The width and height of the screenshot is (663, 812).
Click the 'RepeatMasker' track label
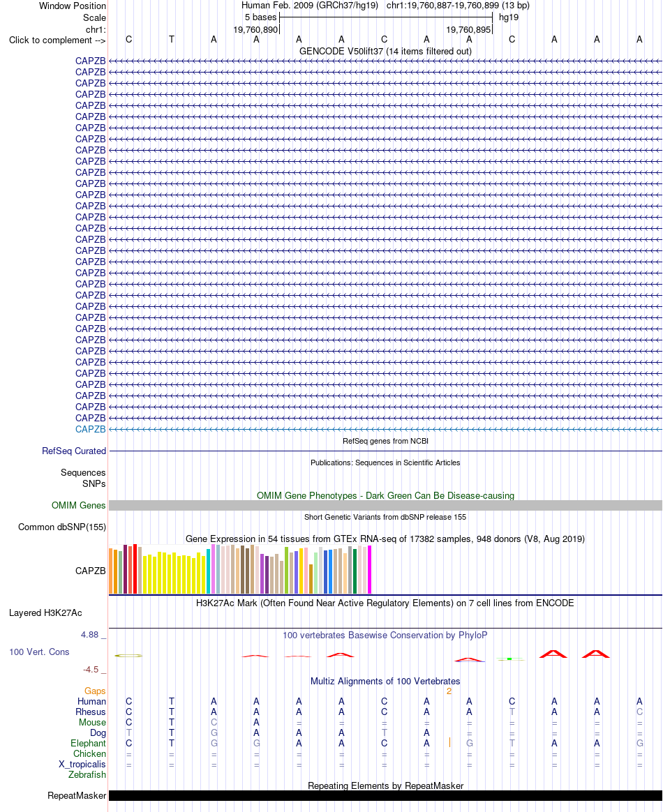pyautogui.click(x=77, y=796)
